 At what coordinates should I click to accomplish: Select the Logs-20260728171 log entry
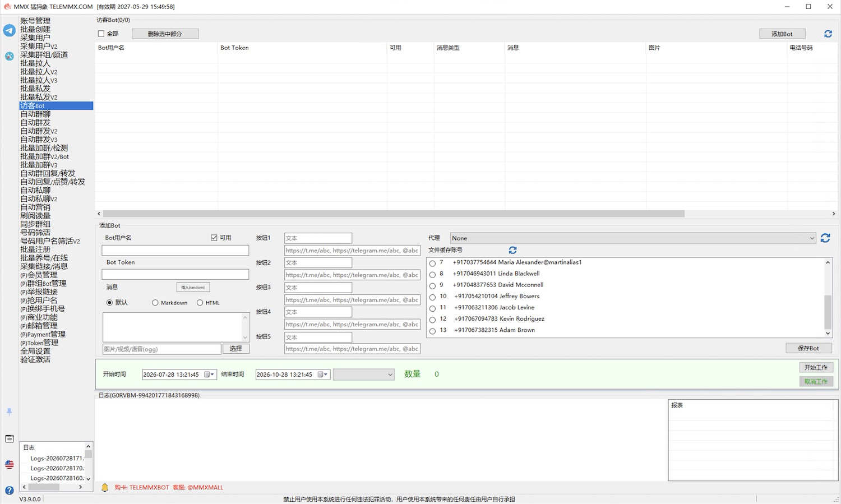(57, 459)
